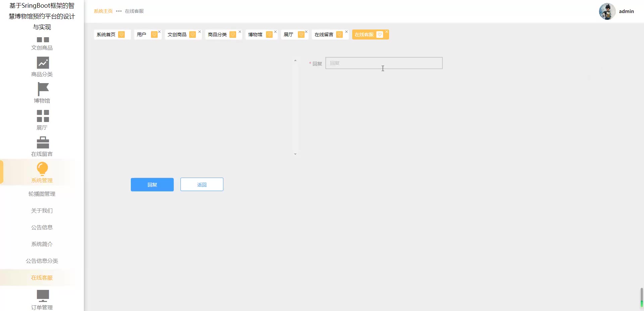Viewport: 644px width, 311px height.
Task: Open the 订单管理 monitor icon
Action: pos(43,296)
